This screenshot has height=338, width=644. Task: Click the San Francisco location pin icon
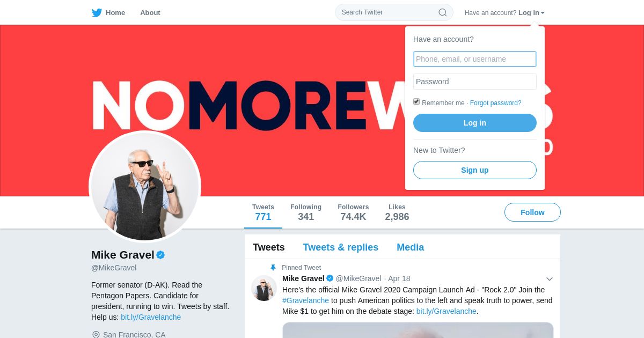click(96, 335)
